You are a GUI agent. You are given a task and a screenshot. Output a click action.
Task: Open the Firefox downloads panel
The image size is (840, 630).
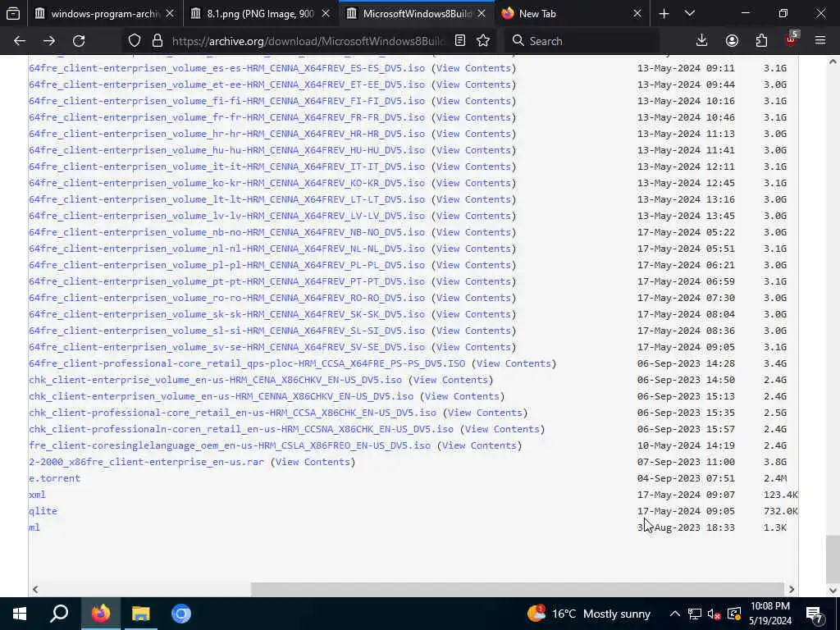point(702,41)
